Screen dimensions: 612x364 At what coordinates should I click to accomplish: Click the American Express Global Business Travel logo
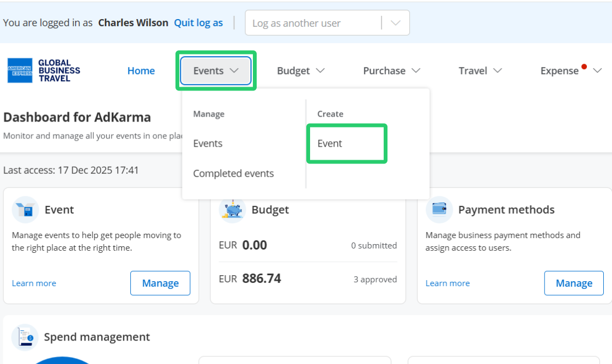tap(44, 71)
